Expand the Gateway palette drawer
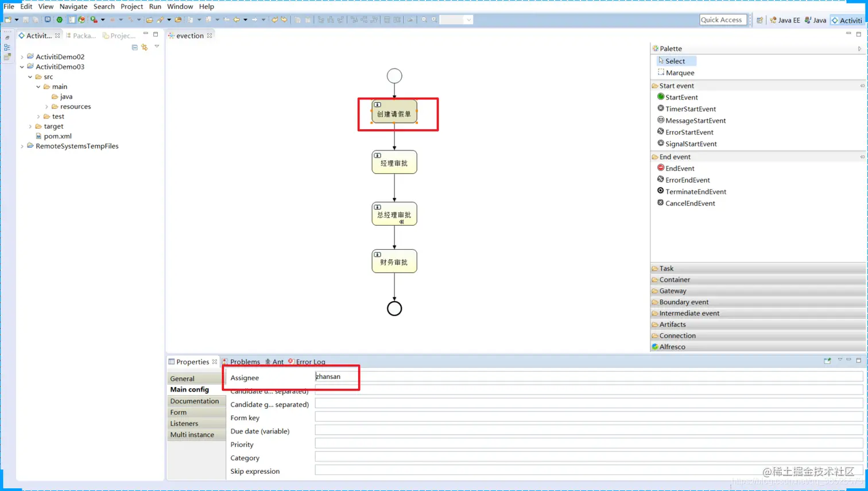The image size is (868, 491). [758, 291]
